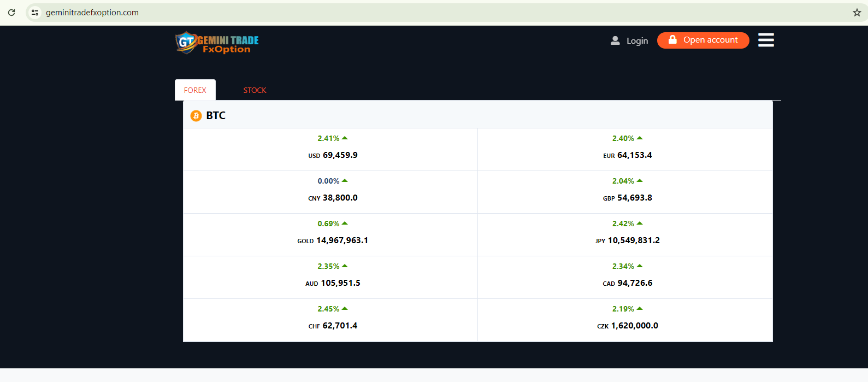
Task: Click the 2.35% change value
Action: pos(328,266)
